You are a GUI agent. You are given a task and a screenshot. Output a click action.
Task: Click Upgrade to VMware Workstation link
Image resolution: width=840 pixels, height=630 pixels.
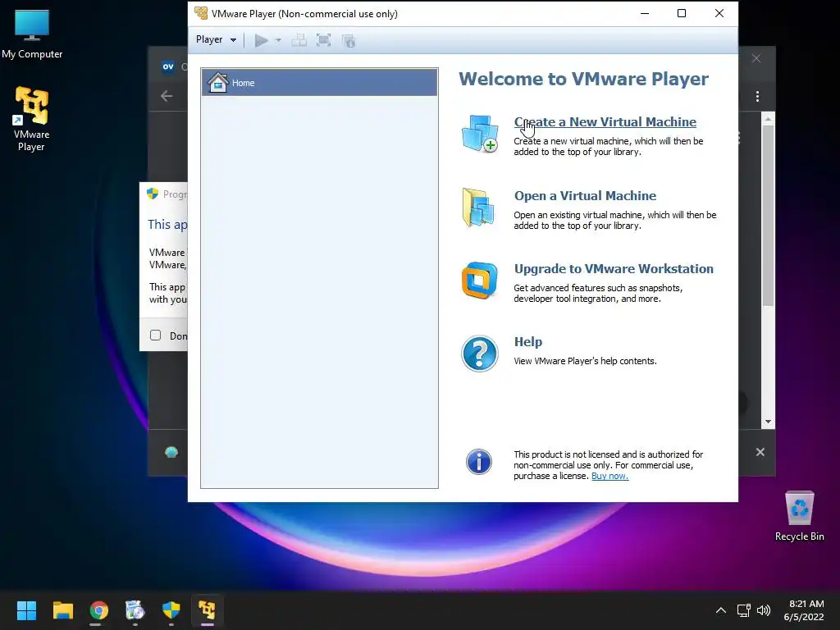click(614, 269)
